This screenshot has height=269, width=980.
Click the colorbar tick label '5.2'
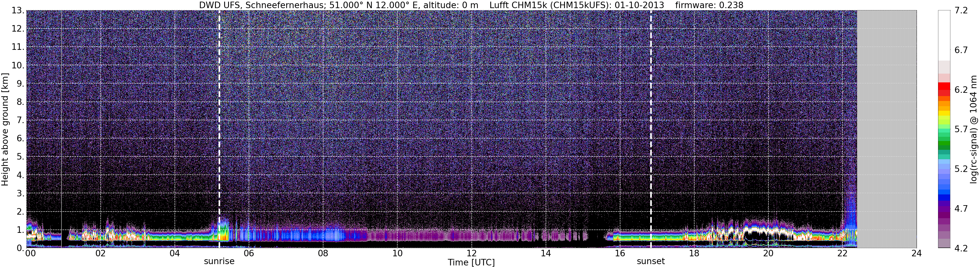pos(960,169)
